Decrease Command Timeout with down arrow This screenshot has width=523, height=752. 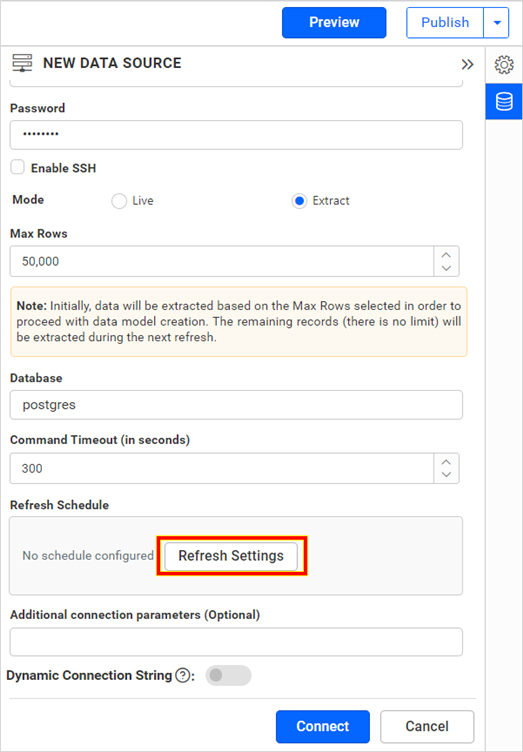(446, 475)
